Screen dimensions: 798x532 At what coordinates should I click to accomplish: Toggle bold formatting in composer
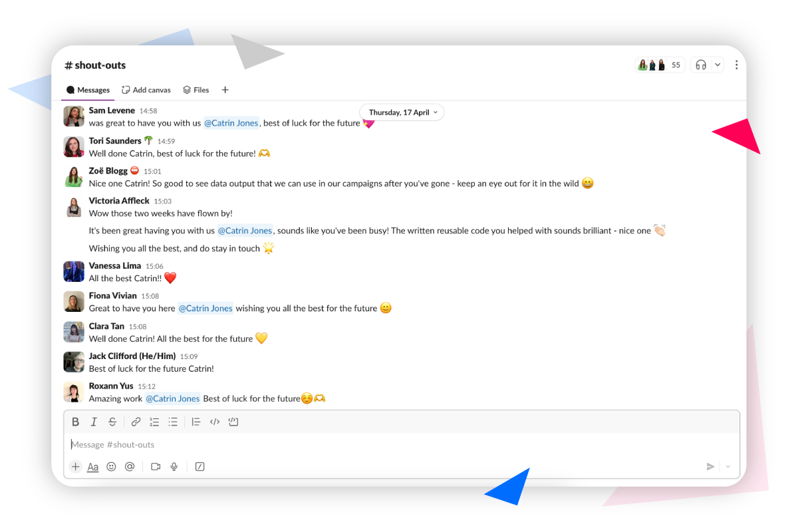click(75, 422)
